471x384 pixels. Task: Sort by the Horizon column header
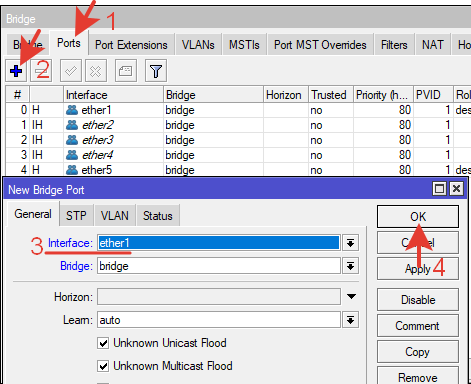[286, 95]
